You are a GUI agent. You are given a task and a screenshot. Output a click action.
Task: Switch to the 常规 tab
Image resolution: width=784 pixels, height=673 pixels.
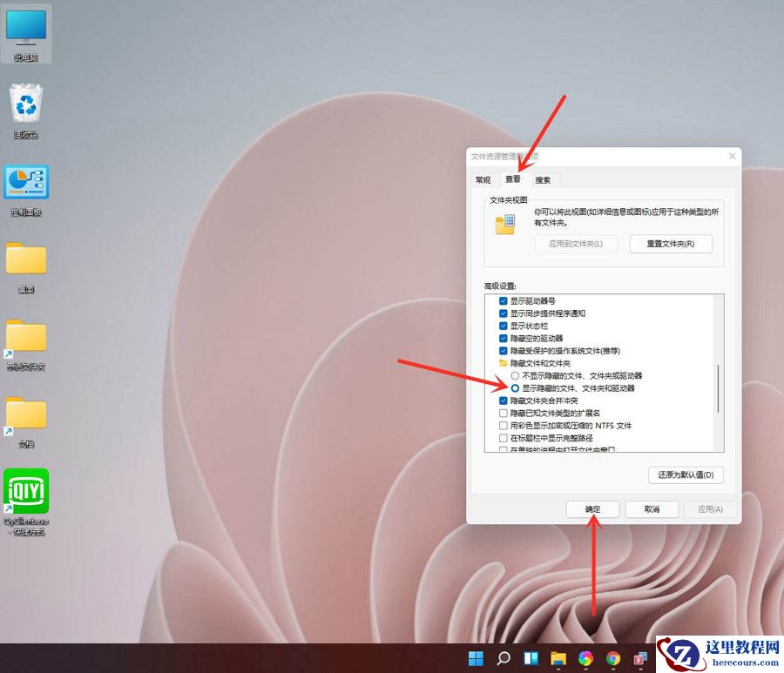483,179
